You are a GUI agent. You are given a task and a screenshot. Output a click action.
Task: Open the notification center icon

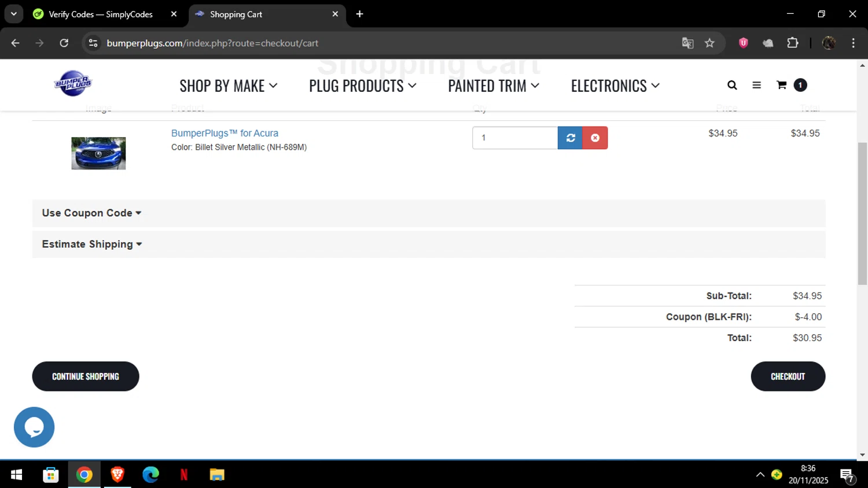848,475
